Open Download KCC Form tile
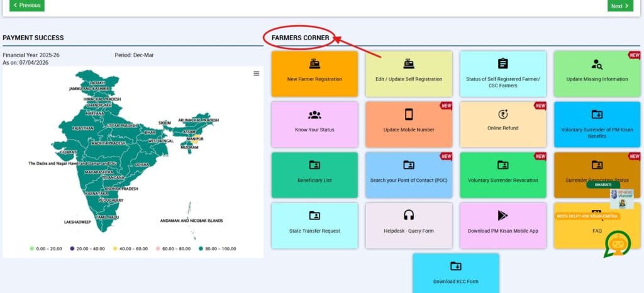Image resolution: width=644 pixels, height=293 pixels. click(x=456, y=273)
